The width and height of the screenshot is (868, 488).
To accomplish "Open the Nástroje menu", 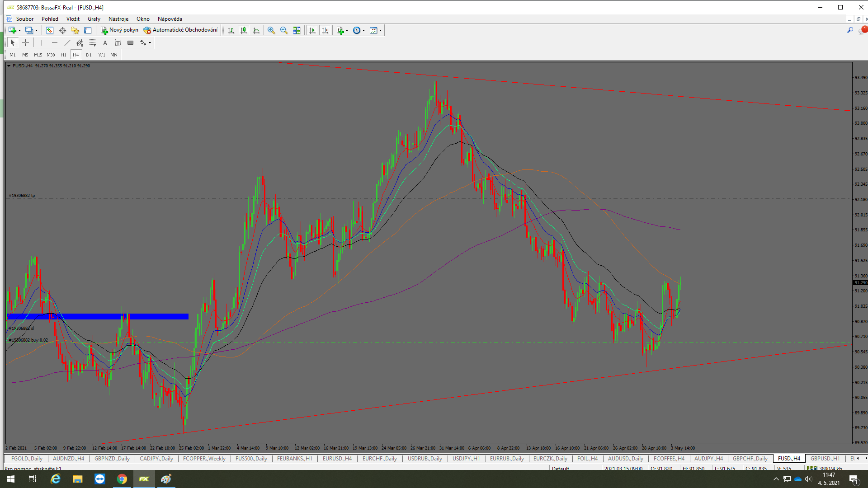I will coord(118,19).
